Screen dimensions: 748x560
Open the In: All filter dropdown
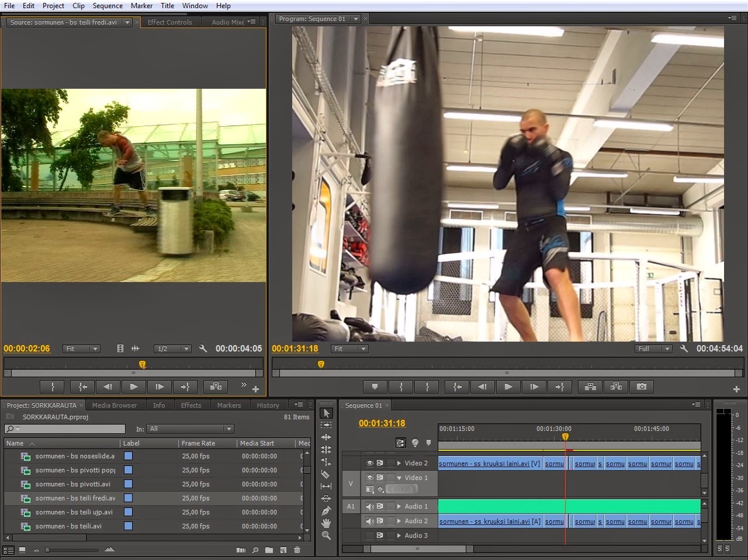click(x=190, y=429)
